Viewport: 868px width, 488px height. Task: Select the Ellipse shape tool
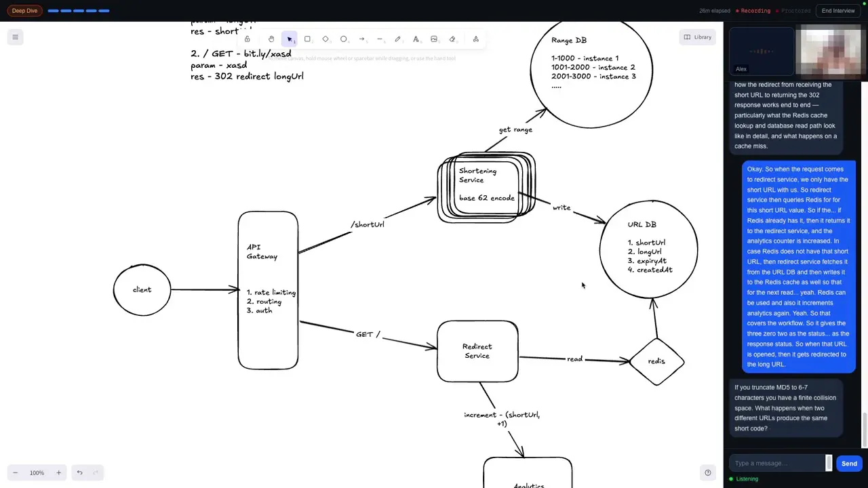click(x=344, y=39)
